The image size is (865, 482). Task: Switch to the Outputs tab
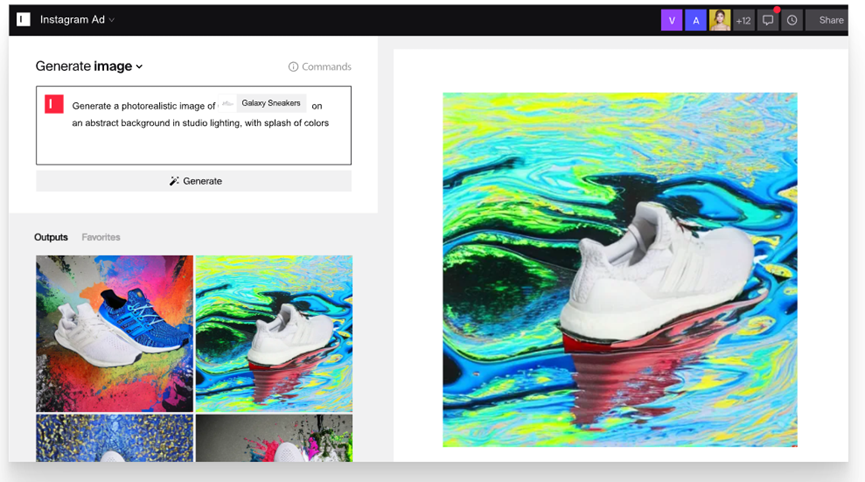pyautogui.click(x=51, y=237)
